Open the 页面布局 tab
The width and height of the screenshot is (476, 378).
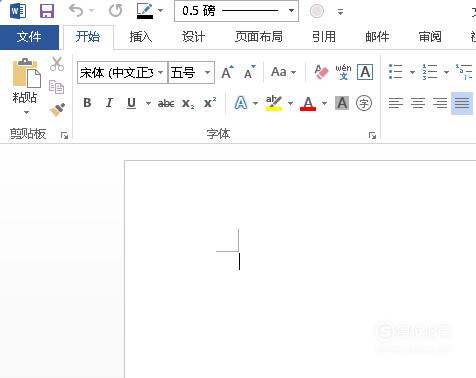[x=259, y=36]
